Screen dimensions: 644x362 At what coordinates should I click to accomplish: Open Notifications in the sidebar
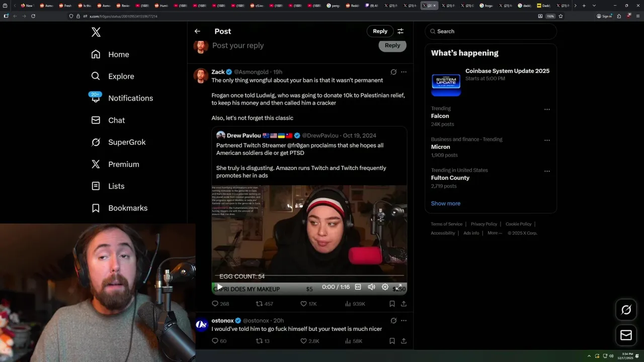pyautogui.click(x=122, y=98)
